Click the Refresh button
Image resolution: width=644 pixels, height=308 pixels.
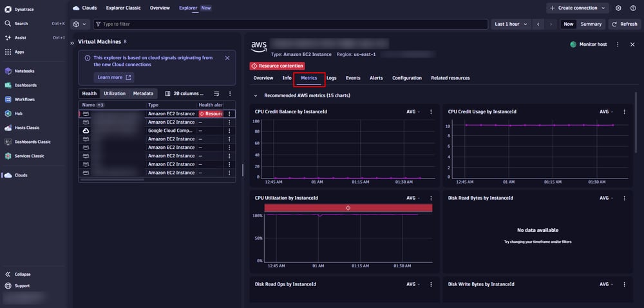(x=625, y=24)
